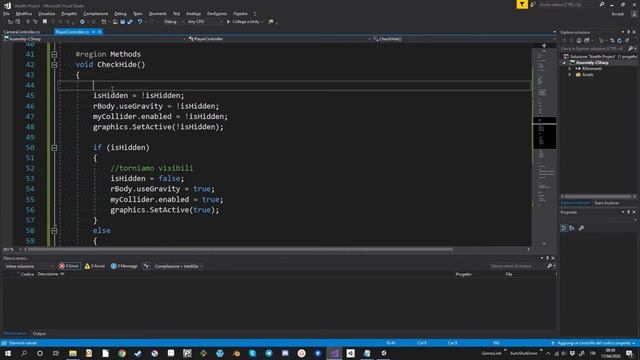Collapse the if block at line 50
Image resolution: width=640 pixels, height=360 pixels.
click(x=54, y=148)
